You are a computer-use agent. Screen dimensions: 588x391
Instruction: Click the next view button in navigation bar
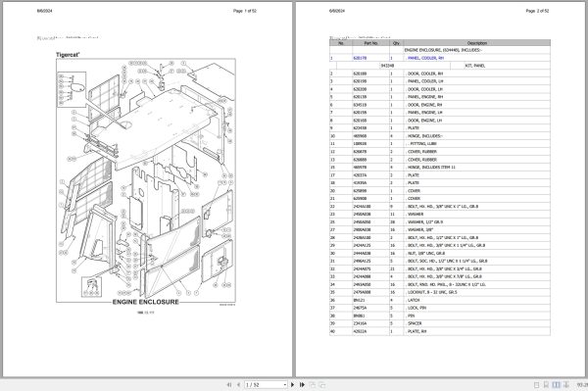point(321,384)
